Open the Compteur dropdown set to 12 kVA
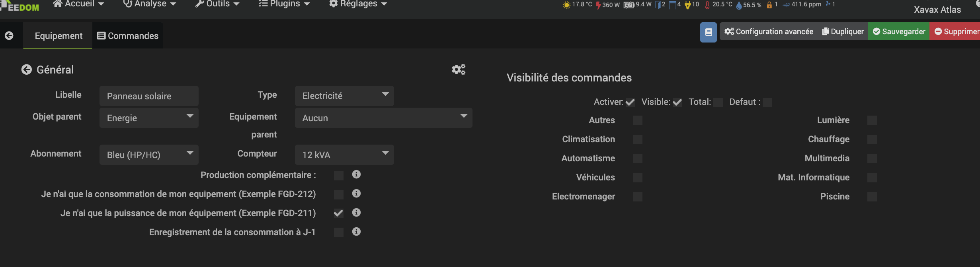Viewport: 980px width, 267px height. (x=344, y=155)
